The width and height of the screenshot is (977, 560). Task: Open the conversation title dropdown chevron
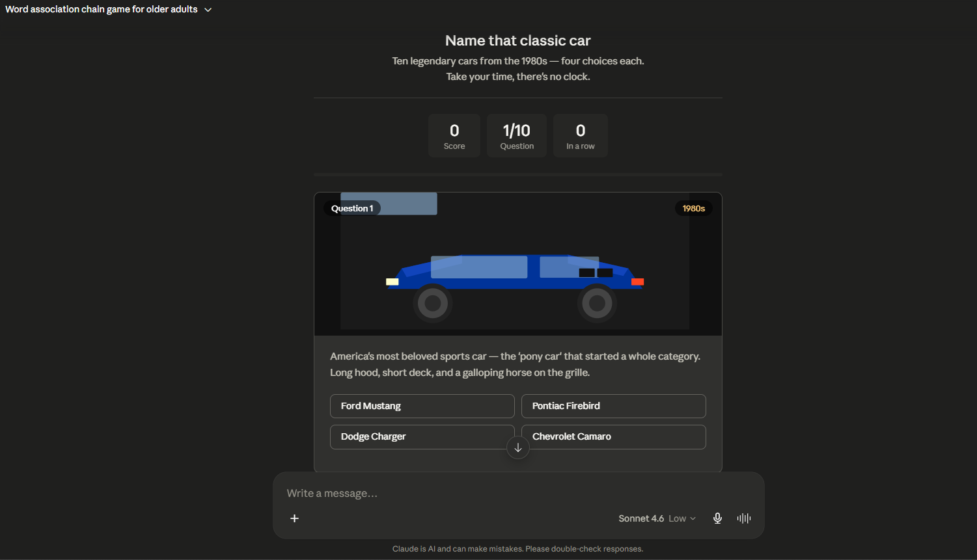point(208,10)
